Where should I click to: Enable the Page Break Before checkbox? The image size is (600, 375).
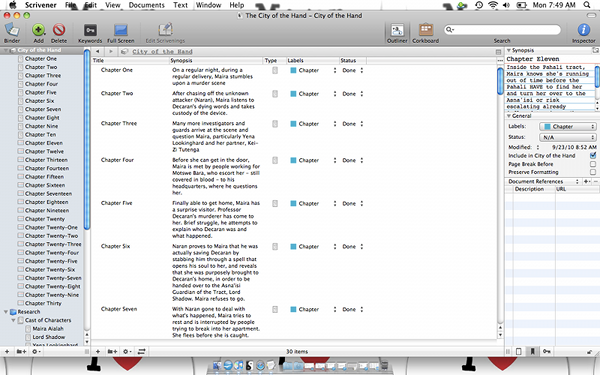[x=593, y=164]
